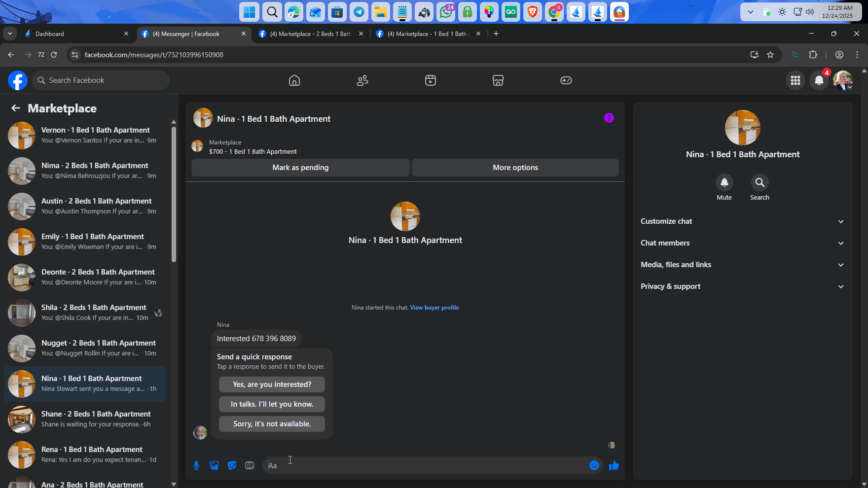This screenshot has height=488, width=868.
Task: Mute the conversation bell icon
Action: (x=724, y=182)
